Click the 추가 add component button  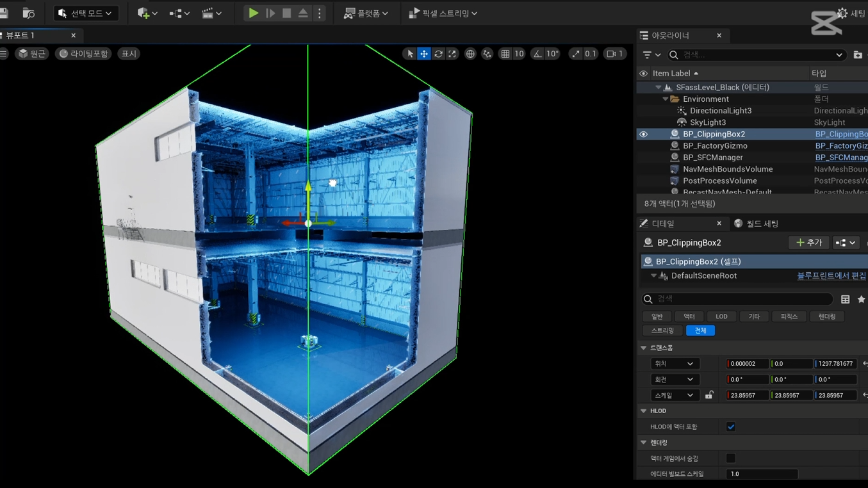pos(808,243)
